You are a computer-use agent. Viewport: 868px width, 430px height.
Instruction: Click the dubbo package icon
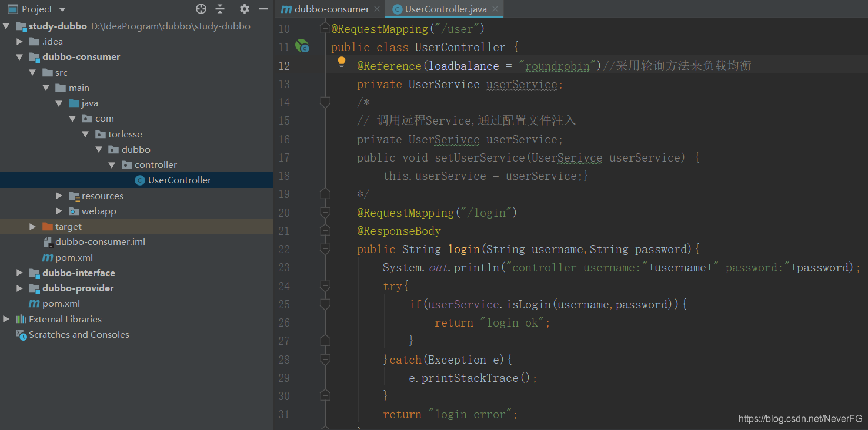point(113,150)
